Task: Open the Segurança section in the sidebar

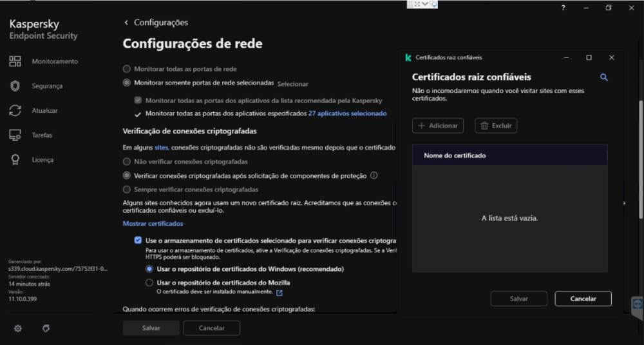Action: [x=47, y=86]
